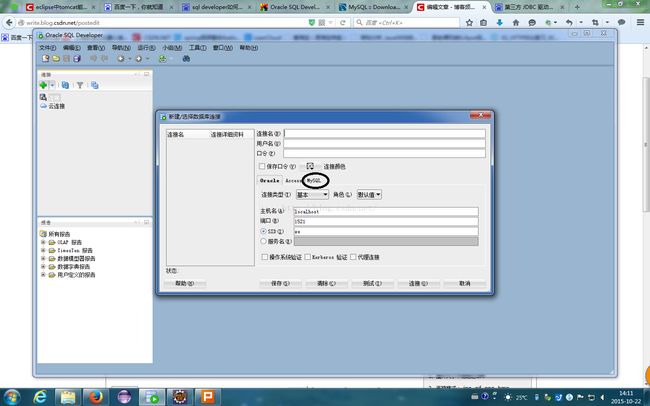Click the Forward navigation arrow in SQL Developer toolbar

point(139,59)
